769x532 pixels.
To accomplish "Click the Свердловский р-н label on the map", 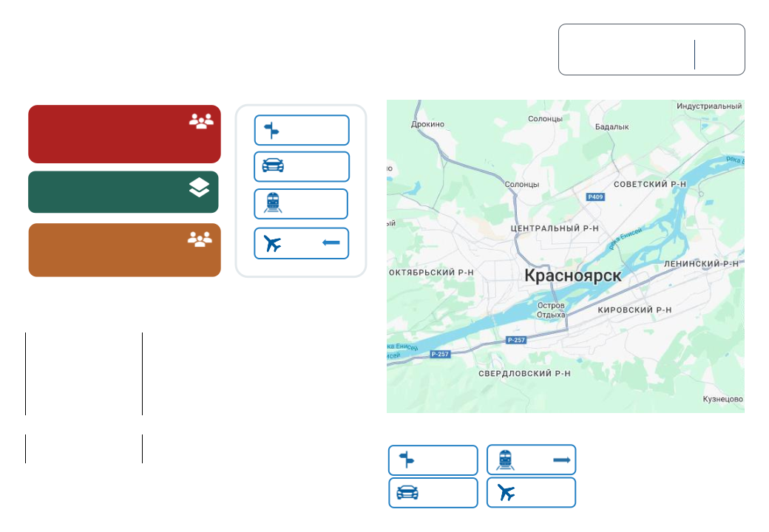I will pos(524,374).
